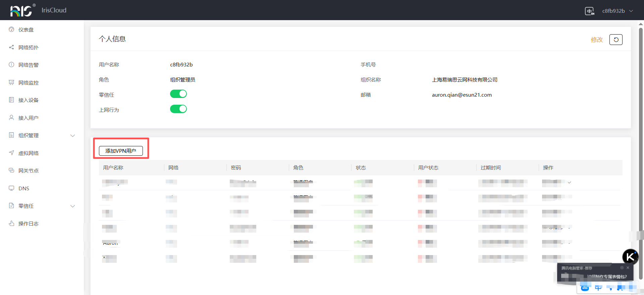644x295 pixels.
Task: Expand the 零信任 sidebar submenu
Action: click(72, 206)
